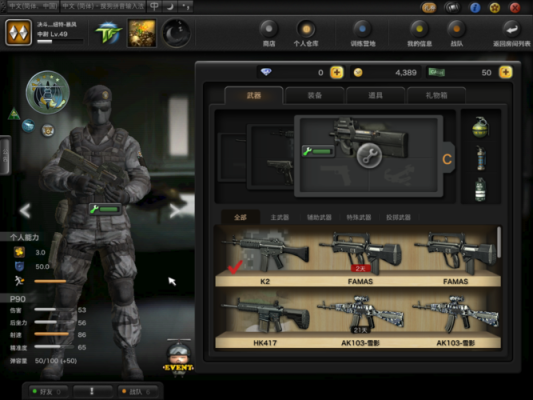Click the inventory list scrollbar
The height and width of the screenshot is (400, 533).
point(499,242)
